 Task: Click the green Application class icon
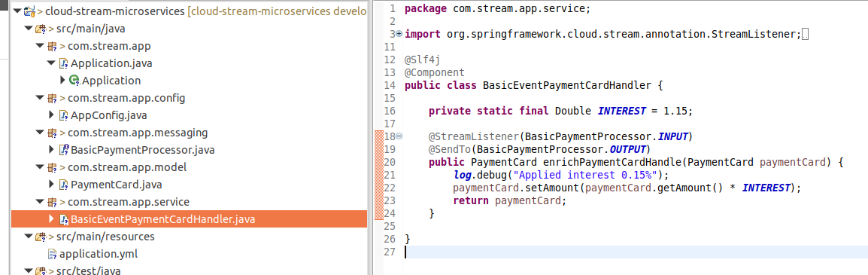74,81
